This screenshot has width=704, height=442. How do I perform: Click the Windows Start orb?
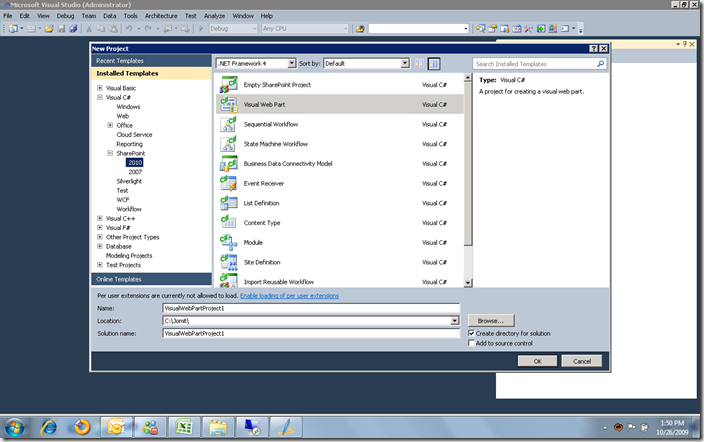click(14, 427)
